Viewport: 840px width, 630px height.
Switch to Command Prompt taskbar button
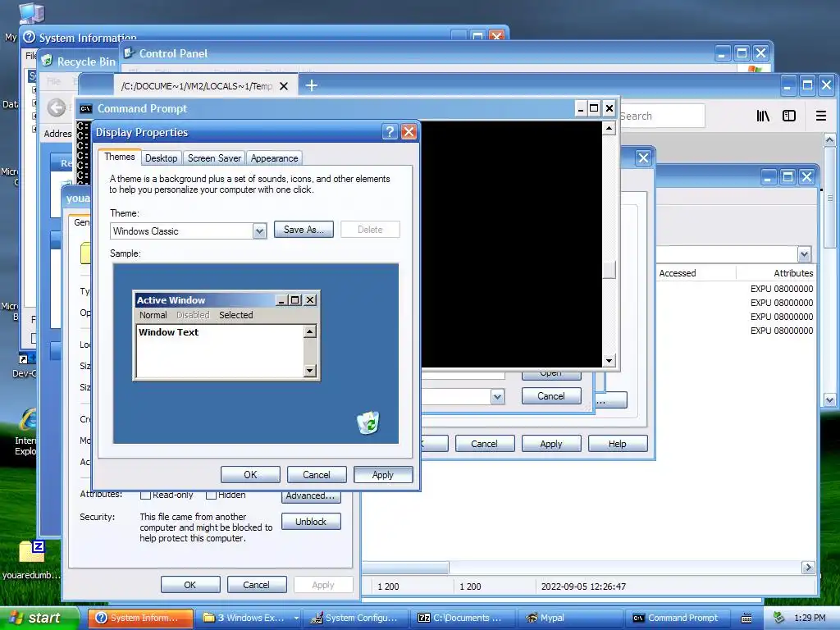678,618
